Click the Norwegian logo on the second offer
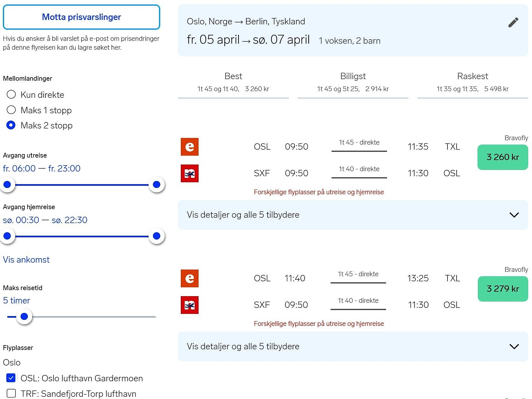This screenshot has height=399, width=532. click(189, 305)
